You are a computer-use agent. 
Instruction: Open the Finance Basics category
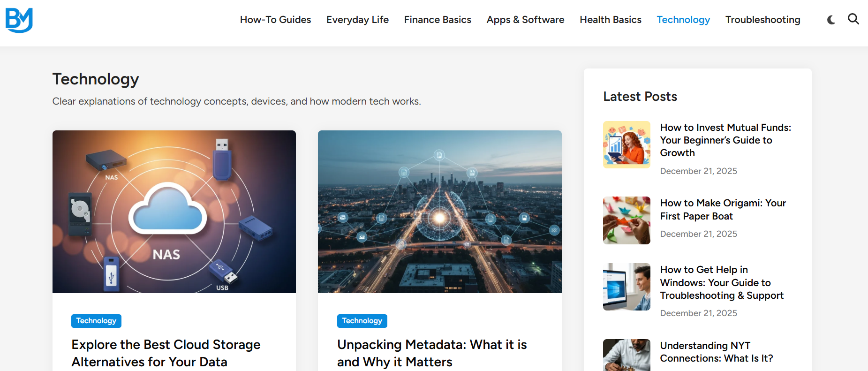tap(438, 20)
